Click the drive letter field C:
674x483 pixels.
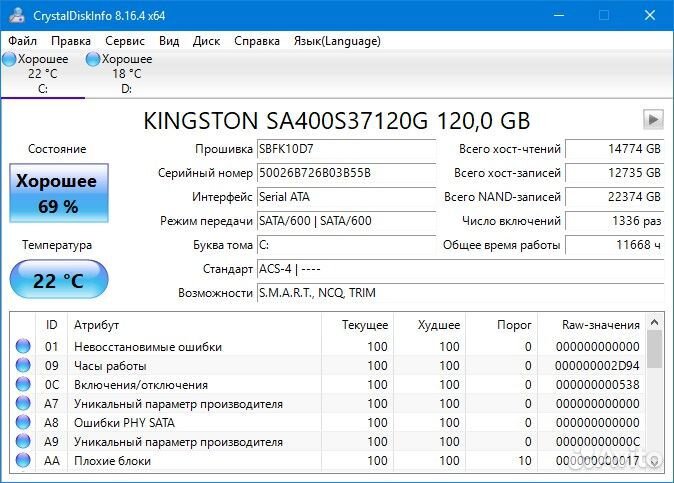click(346, 245)
